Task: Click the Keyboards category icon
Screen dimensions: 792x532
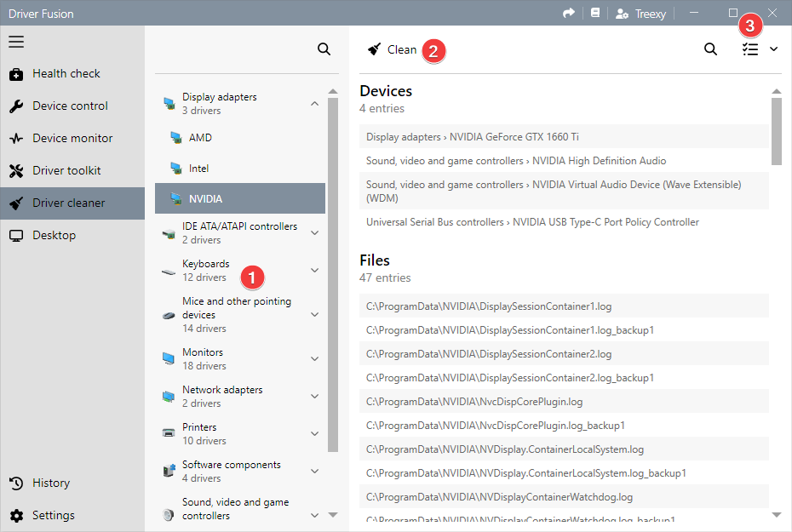Action: 169,272
